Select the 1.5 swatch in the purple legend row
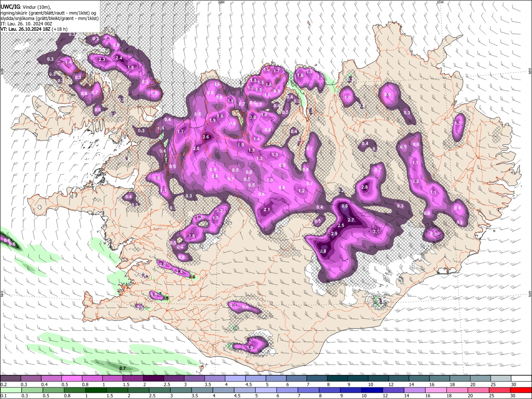 [133, 378]
